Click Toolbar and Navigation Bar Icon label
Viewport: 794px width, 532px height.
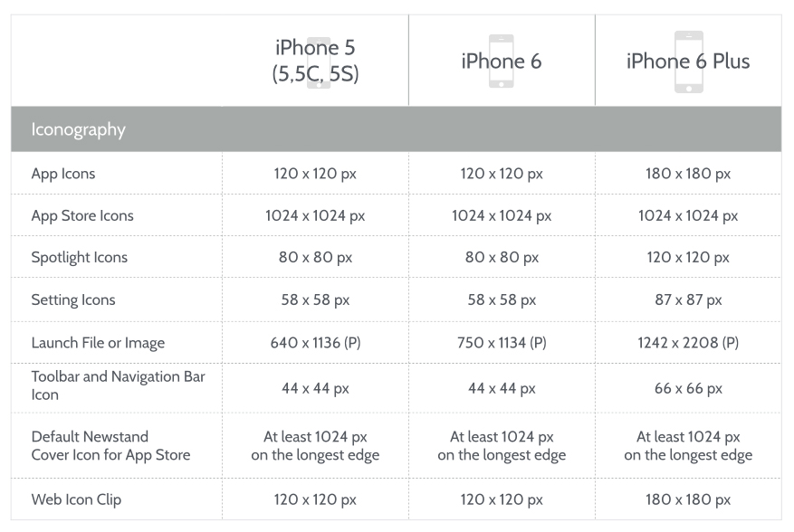tap(118, 385)
